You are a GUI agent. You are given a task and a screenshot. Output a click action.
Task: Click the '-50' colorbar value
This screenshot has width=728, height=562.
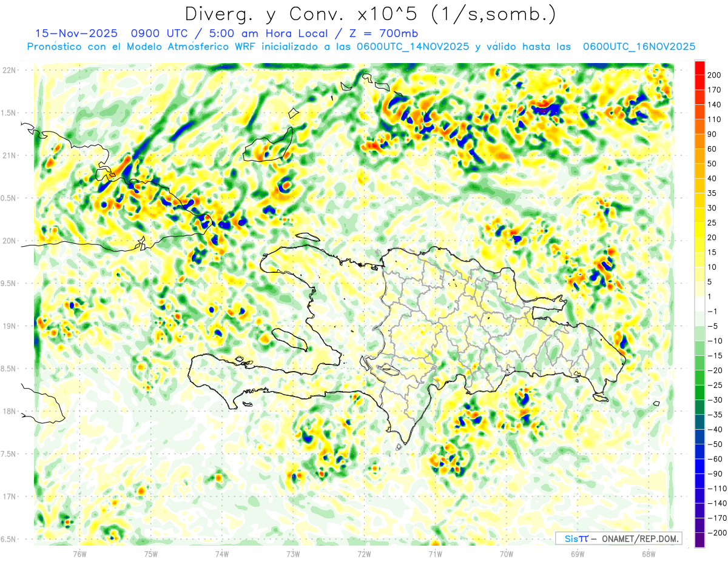pos(714,444)
